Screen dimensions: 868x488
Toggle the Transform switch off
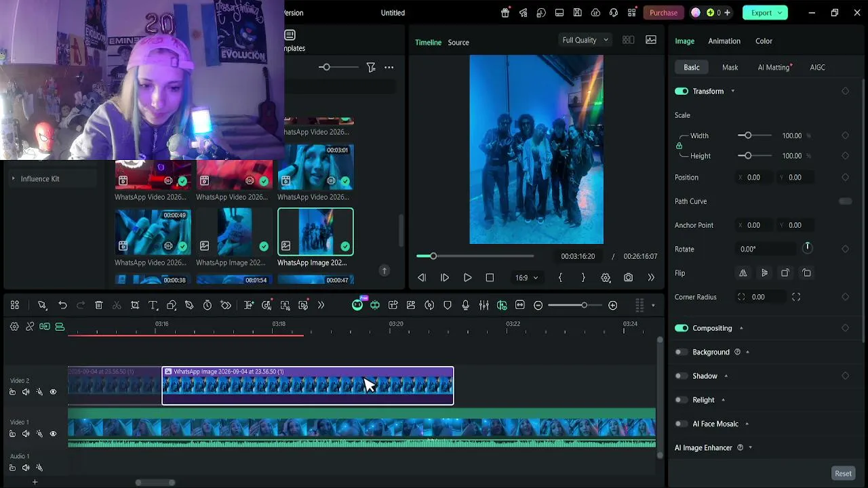point(682,91)
